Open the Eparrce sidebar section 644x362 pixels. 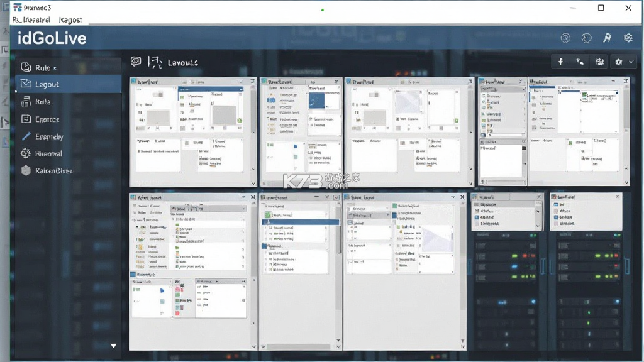pos(69,119)
